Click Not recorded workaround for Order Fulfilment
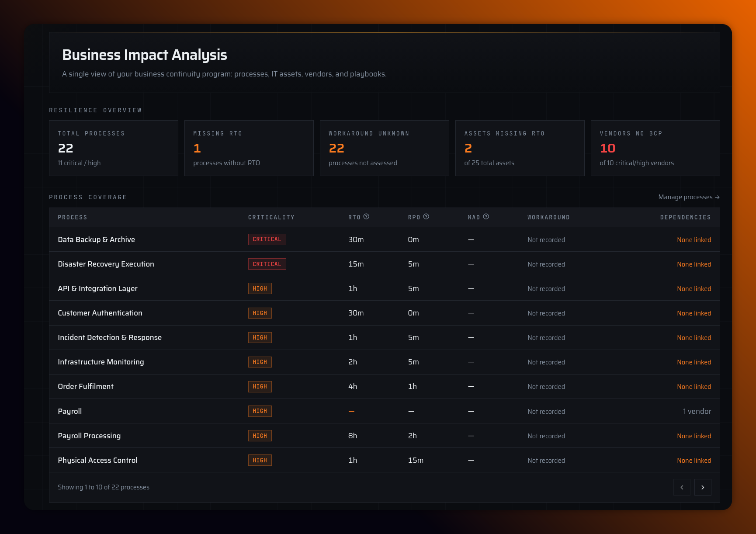Viewport: 756px width, 534px height. tap(546, 387)
